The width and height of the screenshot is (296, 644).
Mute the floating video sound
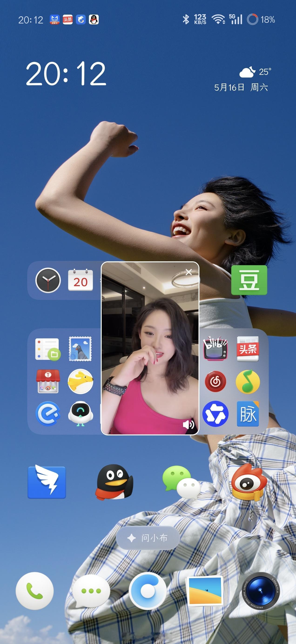[188, 424]
